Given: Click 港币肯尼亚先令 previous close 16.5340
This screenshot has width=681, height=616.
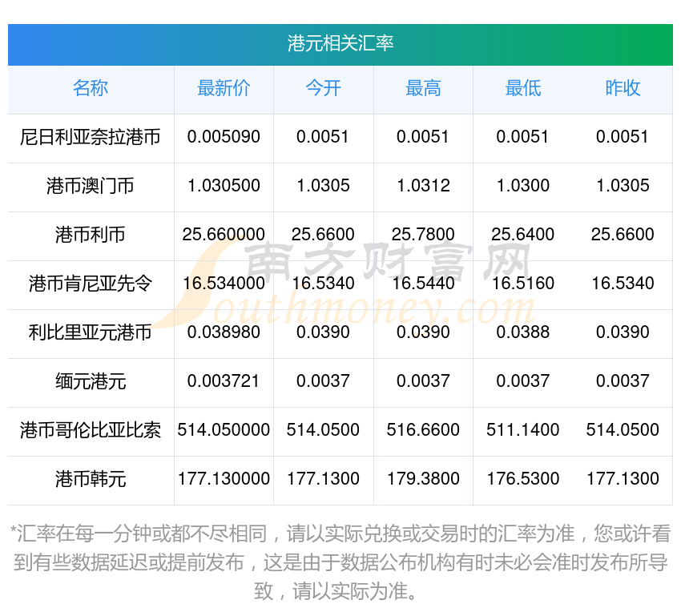Looking at the screenshot, I should click(623, 284).
